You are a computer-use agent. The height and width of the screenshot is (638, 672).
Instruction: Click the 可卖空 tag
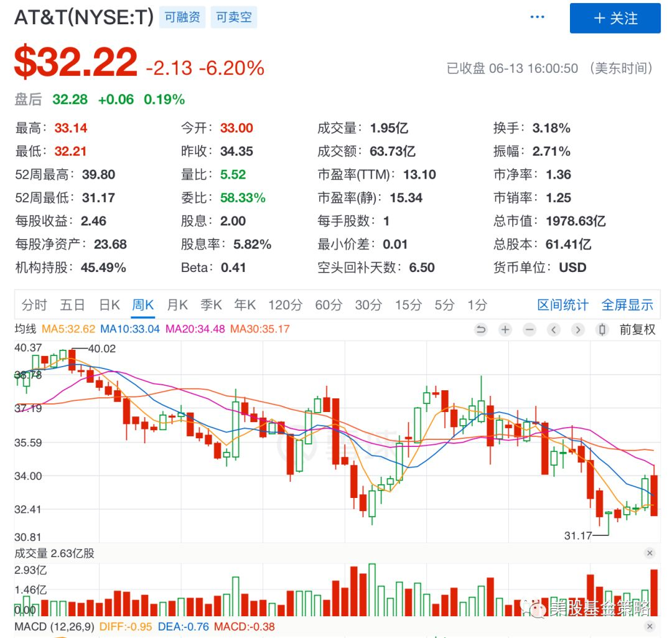pos(234,17)
